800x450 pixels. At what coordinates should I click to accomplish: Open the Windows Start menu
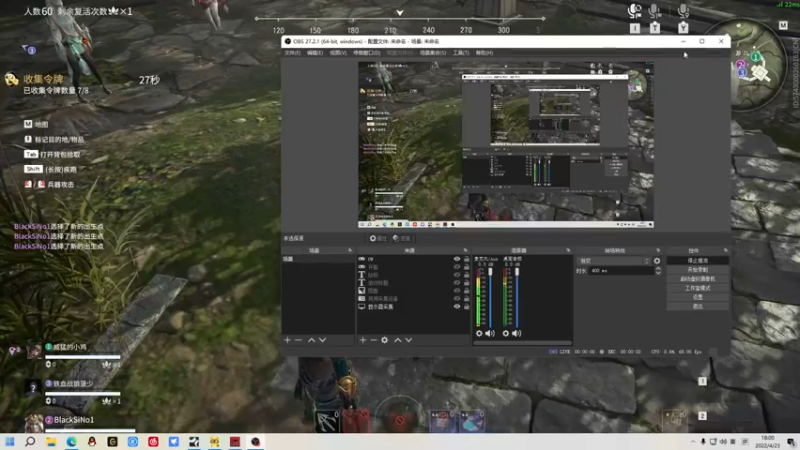[10, 441]
